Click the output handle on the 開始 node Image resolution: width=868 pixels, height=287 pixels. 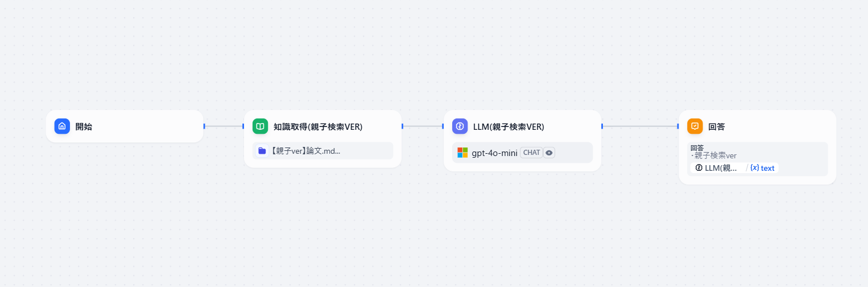(x=204, y=126)
